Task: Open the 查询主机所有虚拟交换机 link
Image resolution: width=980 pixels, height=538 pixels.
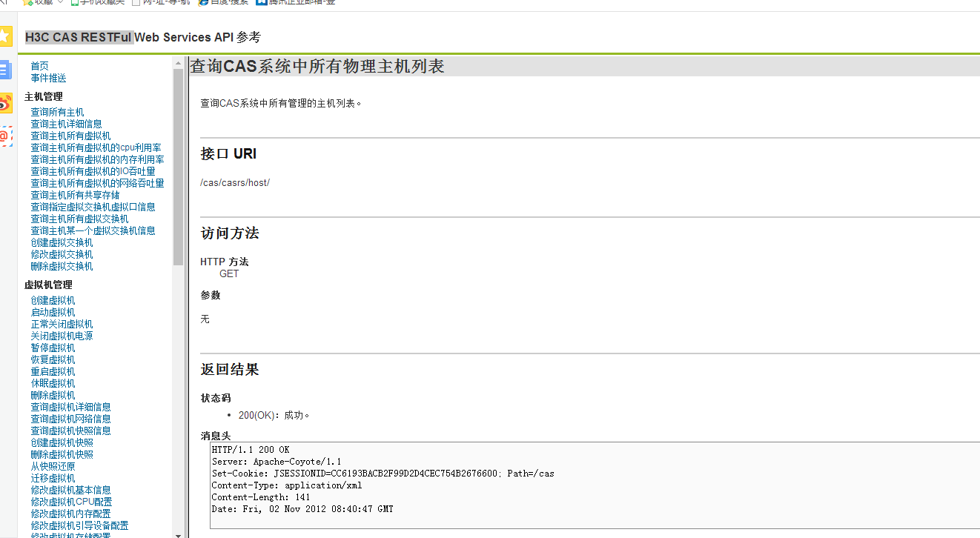Action: point(79,219)
